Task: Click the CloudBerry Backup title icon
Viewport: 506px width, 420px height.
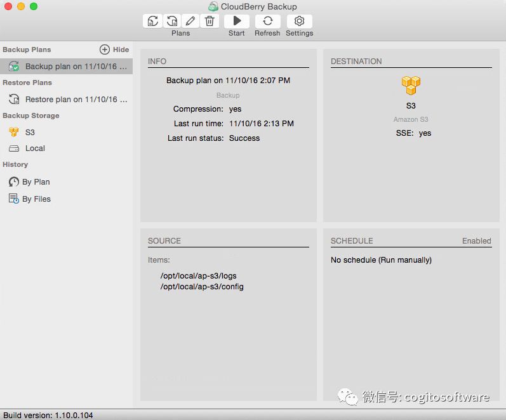Action: 213,6
